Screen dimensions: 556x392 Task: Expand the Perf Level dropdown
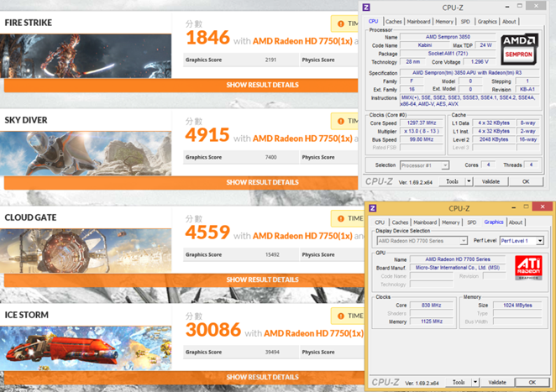point(540,241)
